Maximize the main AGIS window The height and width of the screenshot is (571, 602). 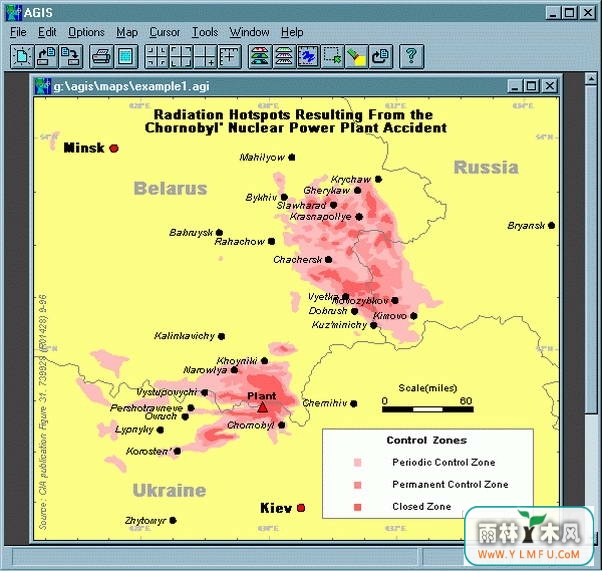click(x=570, y=13)
